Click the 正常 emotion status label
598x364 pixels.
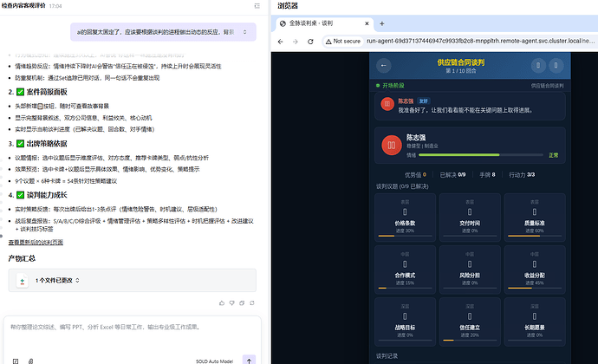coord(554,155)
